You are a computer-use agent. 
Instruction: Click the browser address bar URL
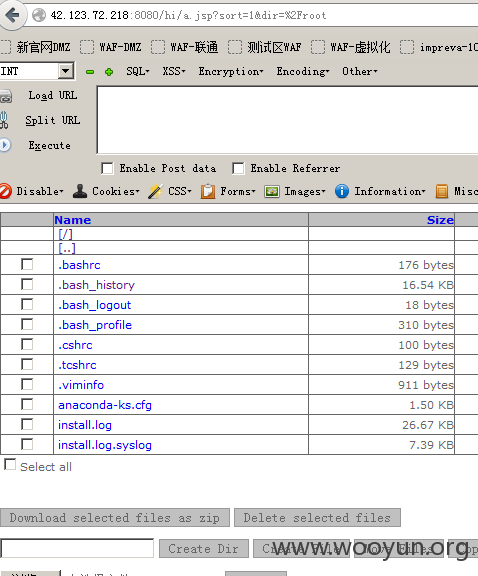tap(188, 15)
